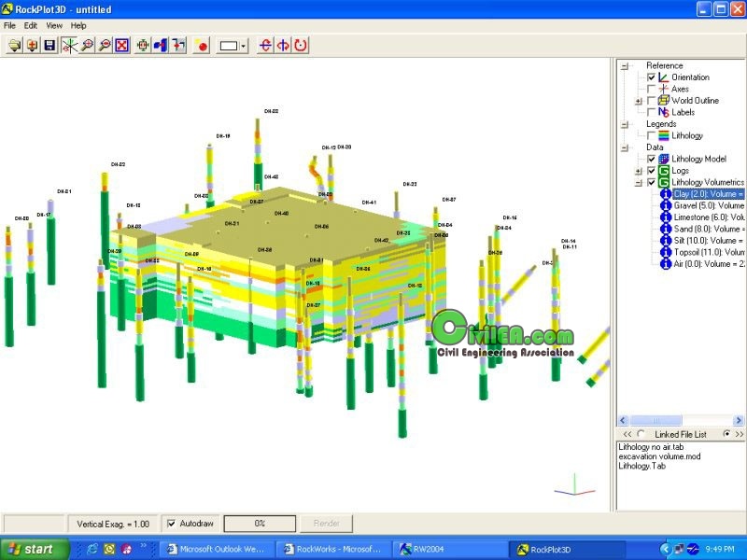This screenshot has width=747, height=560.
Task: Click the Open file toolbar icon
Action: [15, 46]
